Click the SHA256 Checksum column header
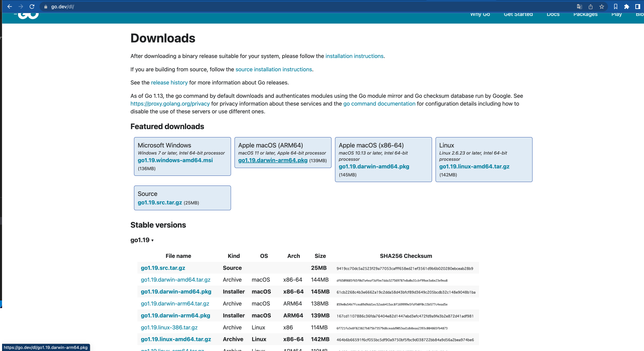Viewport: 644px width, 351px height. 406,256
